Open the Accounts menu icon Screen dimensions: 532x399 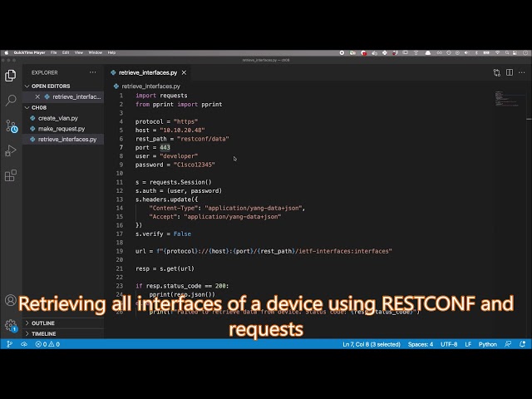[x=11, y=300]
